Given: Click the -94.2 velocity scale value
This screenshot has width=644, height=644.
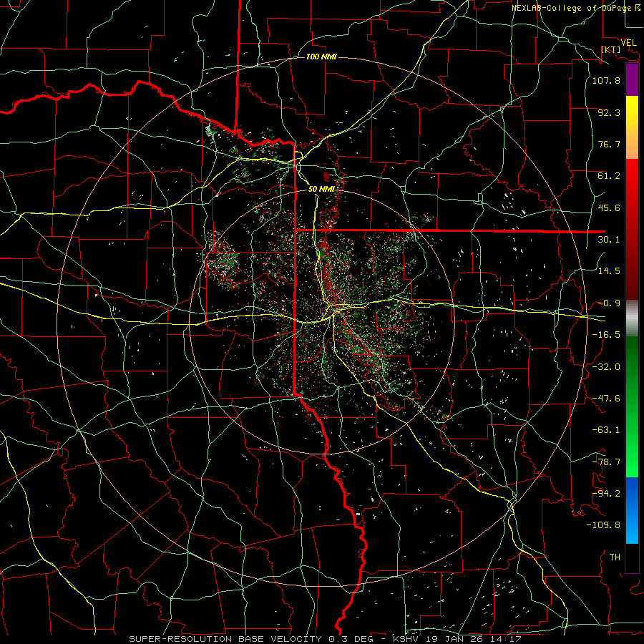Looking at the screenshot, I should coord(606,494).
